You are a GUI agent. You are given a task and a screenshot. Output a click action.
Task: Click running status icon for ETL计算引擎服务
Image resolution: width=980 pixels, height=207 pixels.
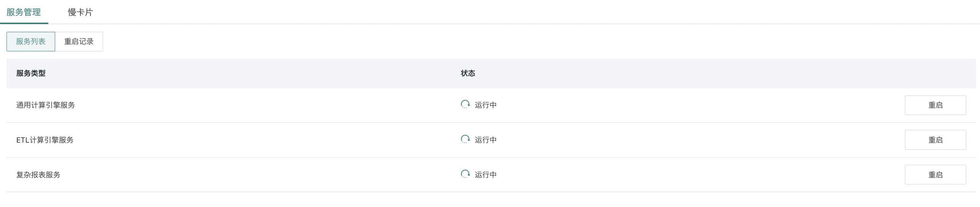465,139
